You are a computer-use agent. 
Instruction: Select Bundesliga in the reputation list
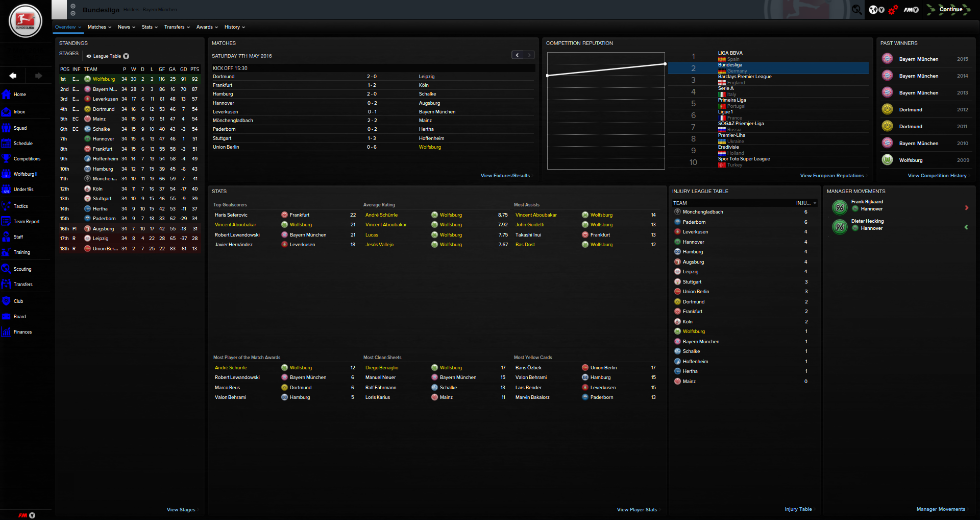[768, 68]
